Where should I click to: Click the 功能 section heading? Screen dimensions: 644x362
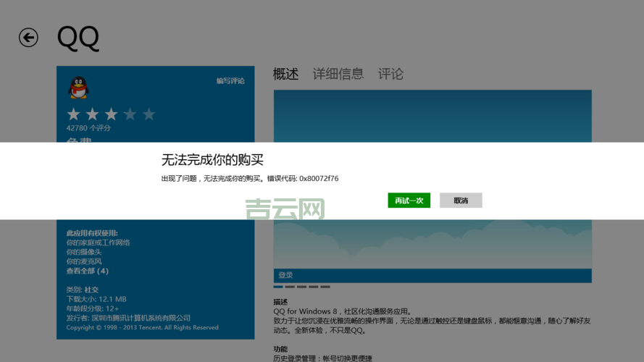pyautogui.click(x=280, y=349)
